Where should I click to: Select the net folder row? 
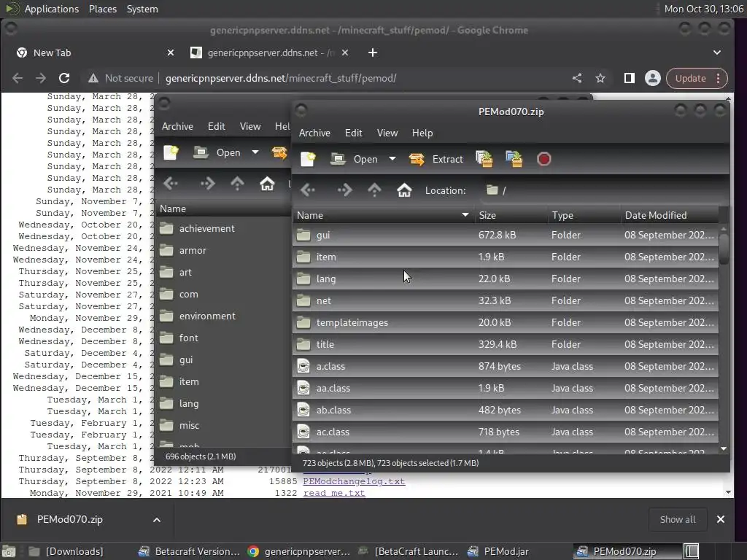505,301
